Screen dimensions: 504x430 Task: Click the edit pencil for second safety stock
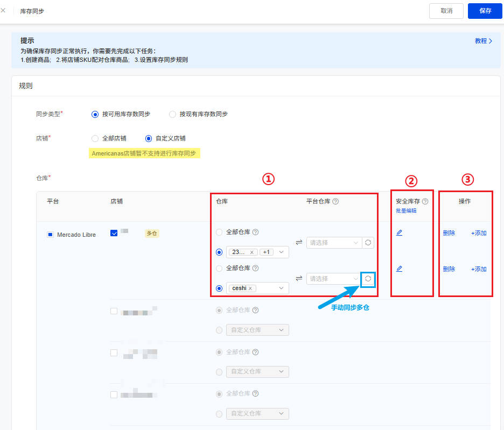click(x=399, y=268)
